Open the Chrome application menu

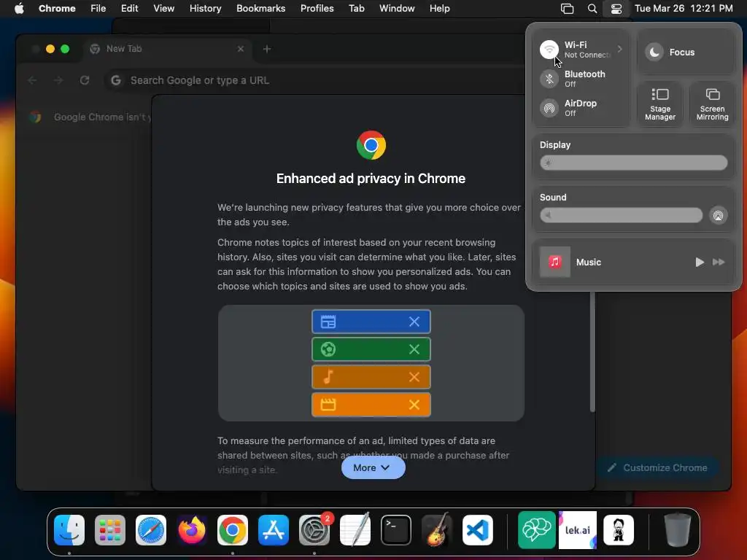pyautogui.click(x=57, y=8)
